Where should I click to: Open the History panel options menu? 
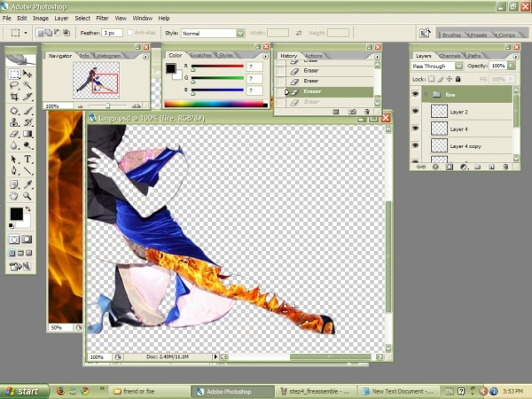[377, 57]
